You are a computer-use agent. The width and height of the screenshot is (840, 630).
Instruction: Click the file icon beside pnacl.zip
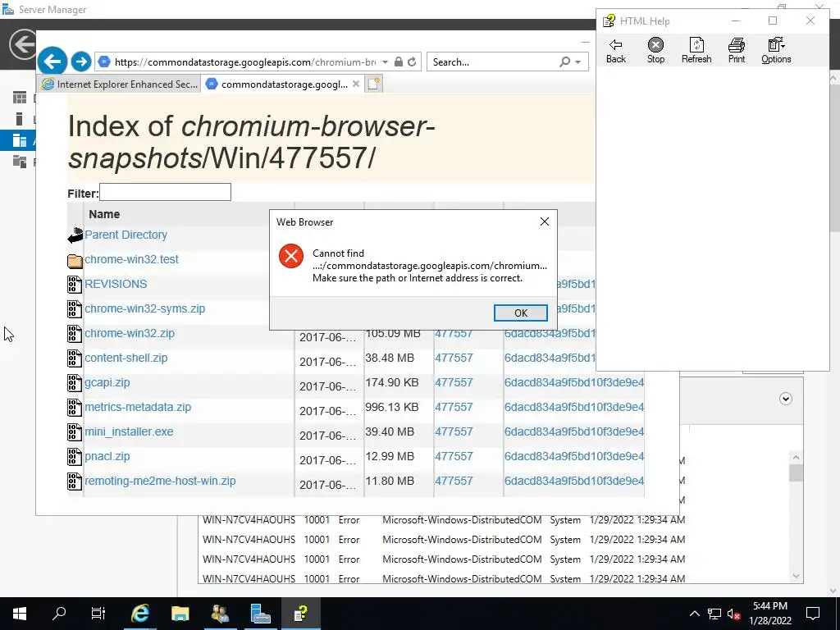pos(75,457)
